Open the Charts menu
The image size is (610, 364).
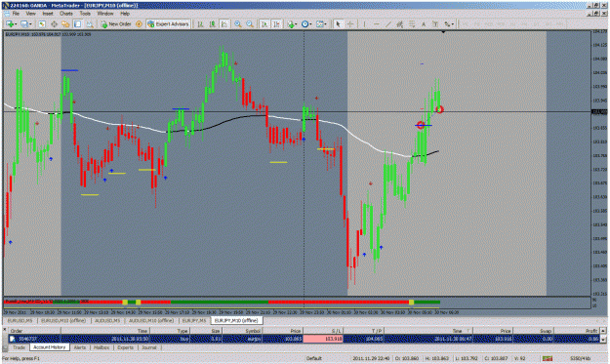(66, 14)
